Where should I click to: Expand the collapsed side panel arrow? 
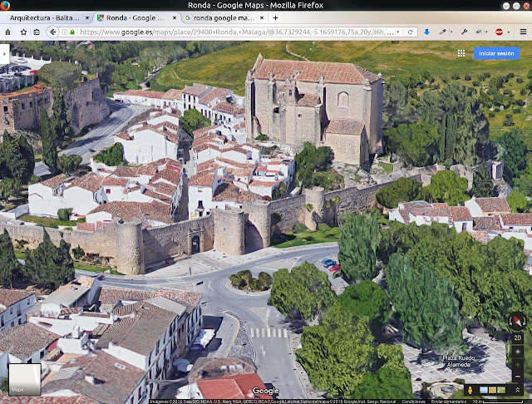click(4, 53)
